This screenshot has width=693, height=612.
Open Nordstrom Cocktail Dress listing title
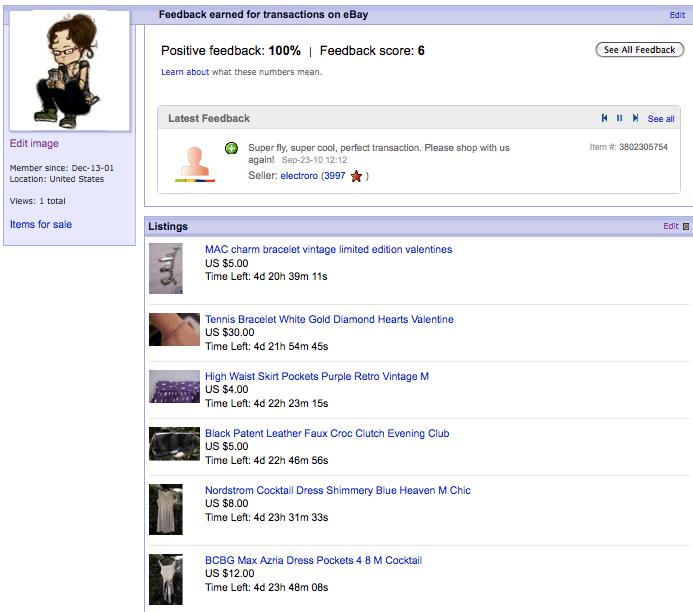(x=337, y=490)
